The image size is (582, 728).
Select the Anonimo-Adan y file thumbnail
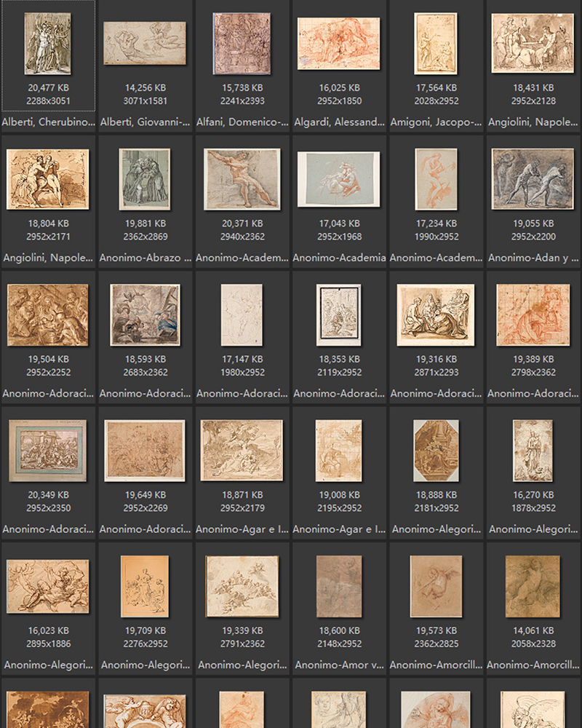click(x=533, y=179)
